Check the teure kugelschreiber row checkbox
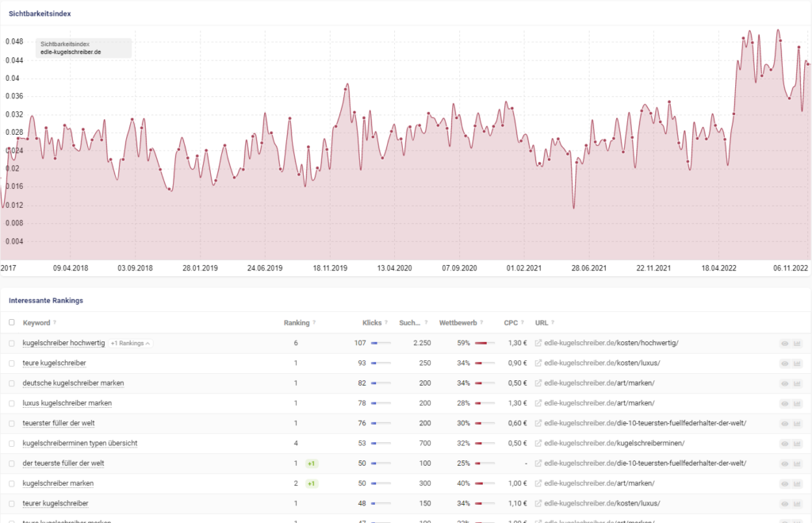Screen dimensions: 812x523 click(11, 363)
